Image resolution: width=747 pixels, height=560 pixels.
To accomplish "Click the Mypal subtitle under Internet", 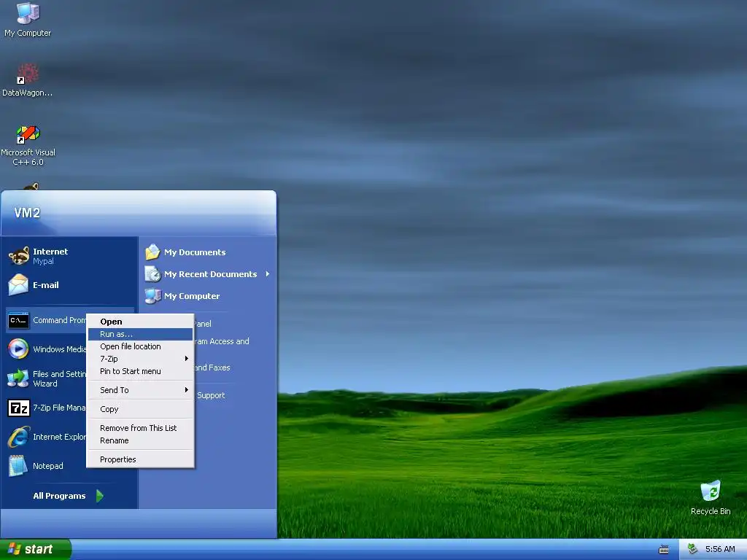I will tap(43, 262).
